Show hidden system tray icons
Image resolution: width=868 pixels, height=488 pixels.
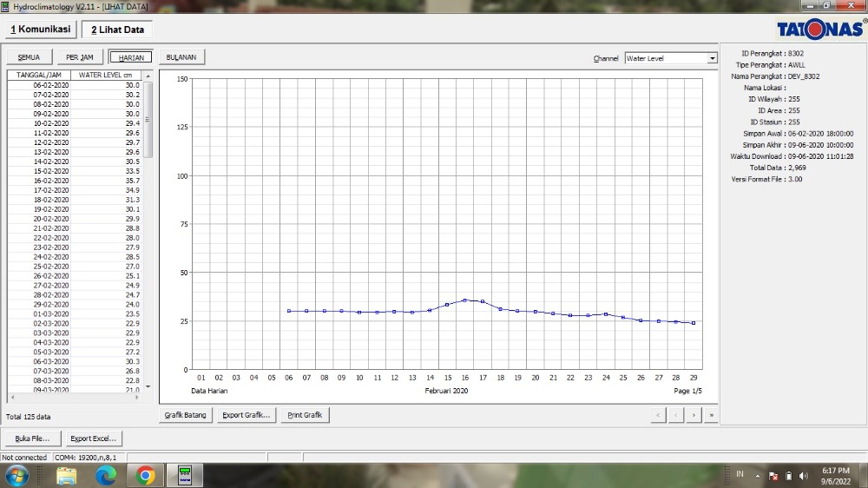759,476
